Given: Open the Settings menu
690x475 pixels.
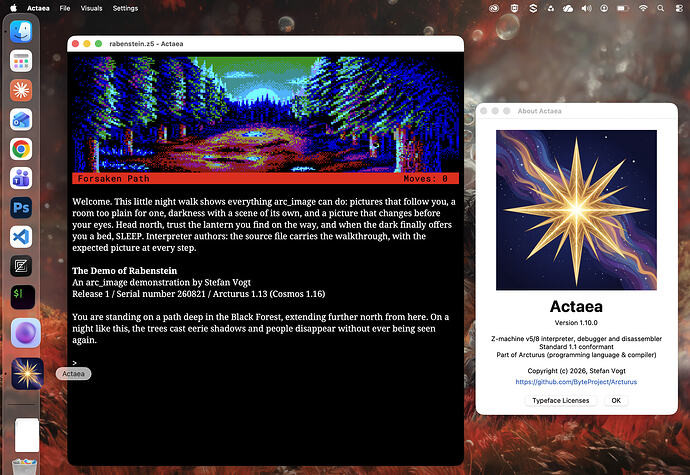Looking at the screenshot, I should pyautogui.click(x=125, y=8).
